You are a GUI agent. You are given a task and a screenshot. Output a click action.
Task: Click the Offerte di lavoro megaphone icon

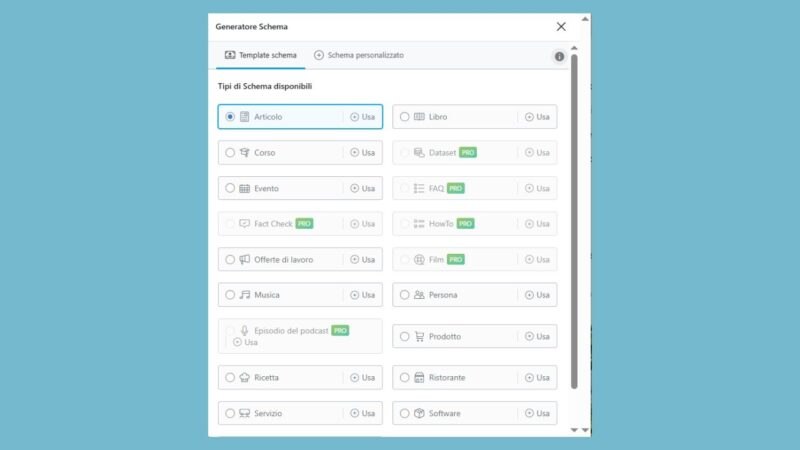coord(245,260)
